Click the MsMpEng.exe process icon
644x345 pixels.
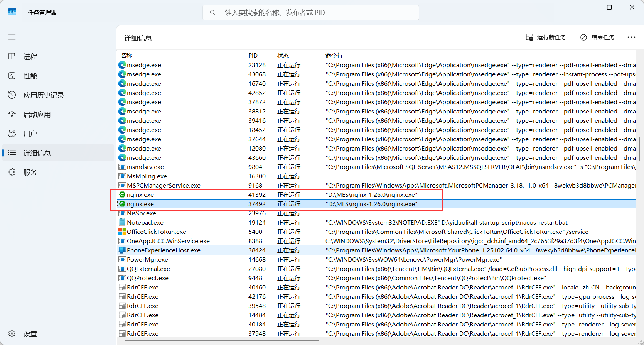pyautogui.click(x=122, y=176)
